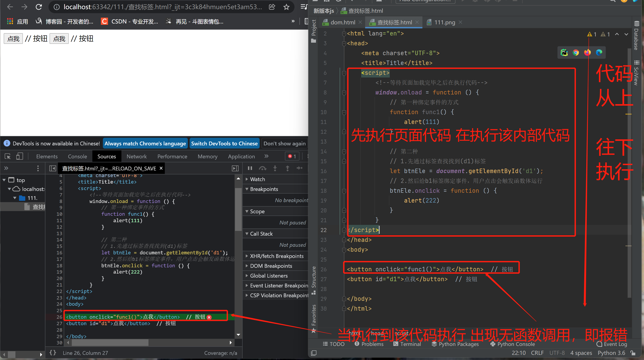Collapse the top tree node
The height and width of the screenshot is (360, 644).
point(4,180)
